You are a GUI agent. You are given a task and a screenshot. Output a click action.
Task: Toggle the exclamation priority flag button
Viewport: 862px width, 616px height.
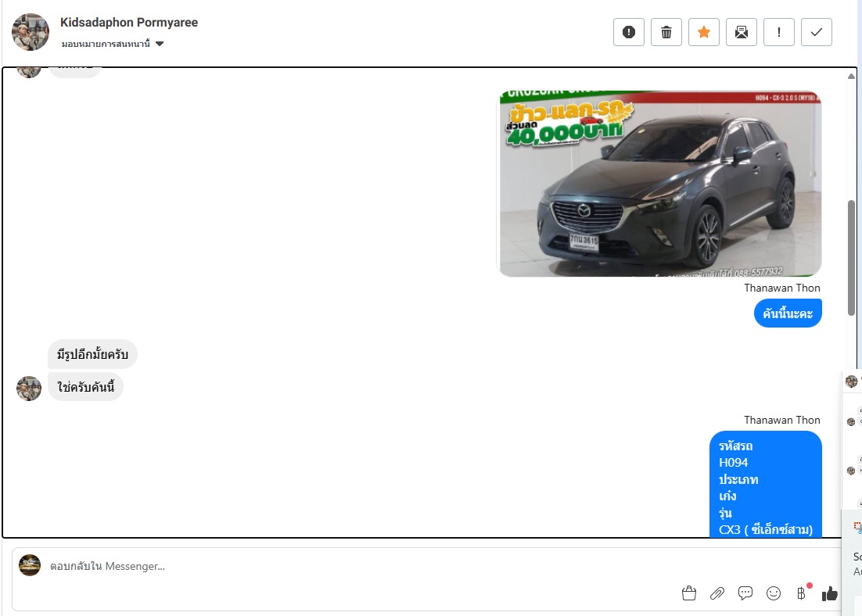pos(779,32)
